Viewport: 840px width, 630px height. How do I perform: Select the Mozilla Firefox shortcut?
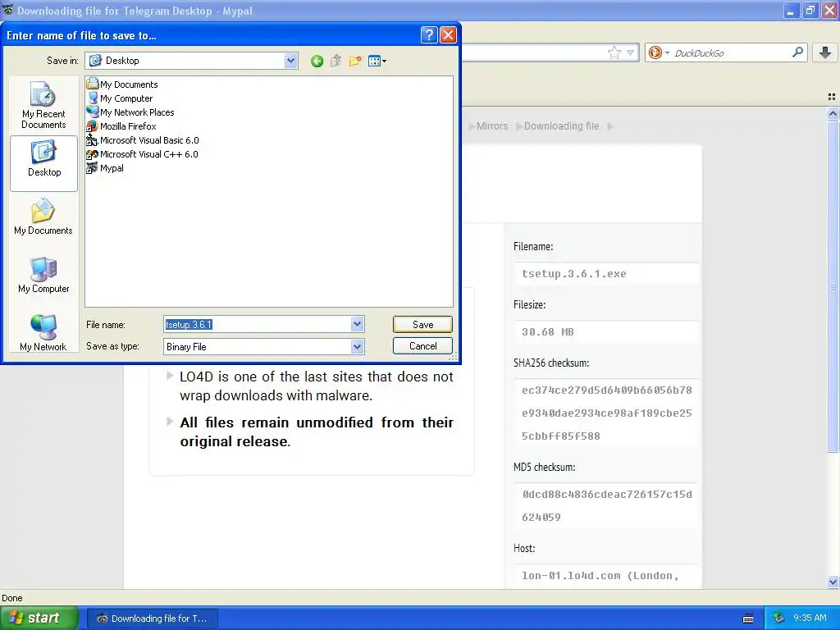click(121, 126)
